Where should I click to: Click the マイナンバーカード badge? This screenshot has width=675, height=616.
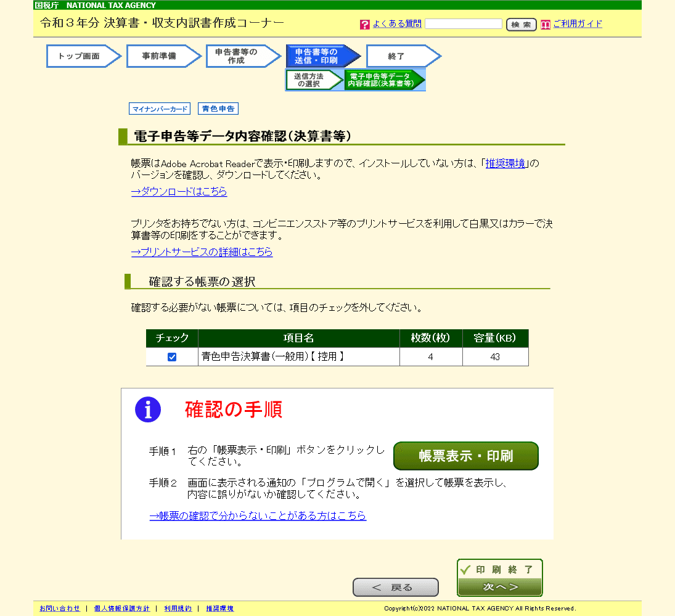pos(159,108)
